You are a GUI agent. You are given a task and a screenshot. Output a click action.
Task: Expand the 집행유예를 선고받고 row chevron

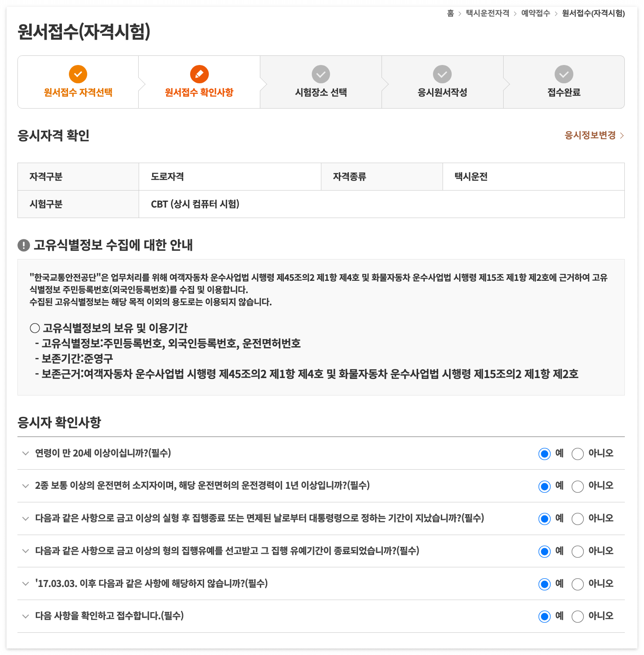point(25,551)
